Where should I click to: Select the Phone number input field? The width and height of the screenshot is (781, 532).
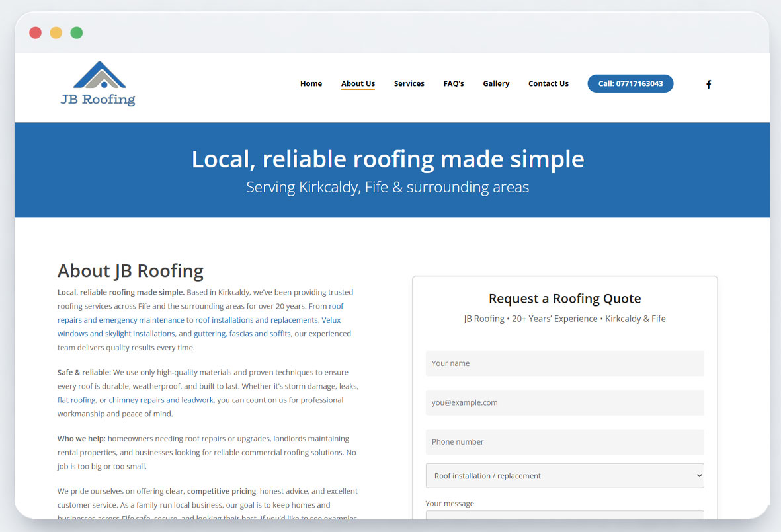(565, 442)
